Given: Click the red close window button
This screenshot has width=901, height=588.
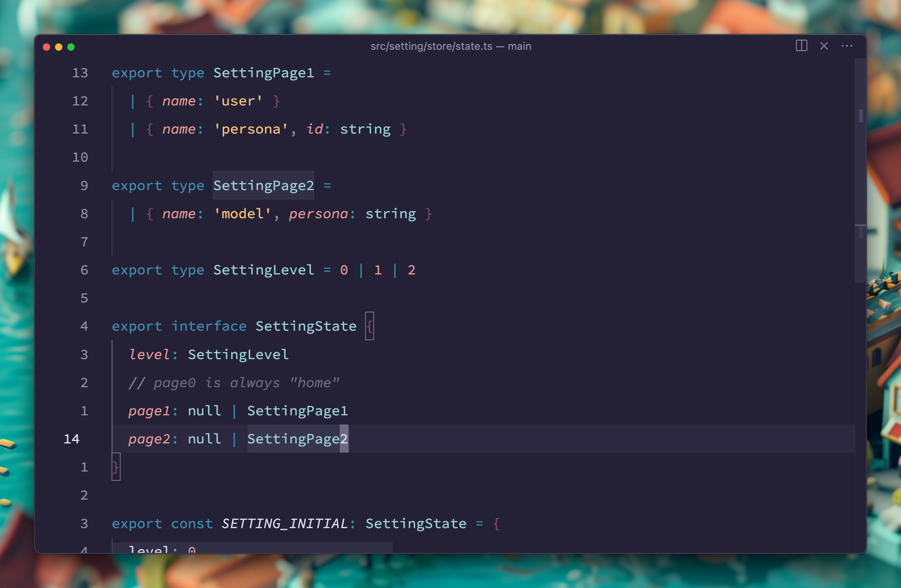Looking at the screenshot, I should [x=46, y=47].
